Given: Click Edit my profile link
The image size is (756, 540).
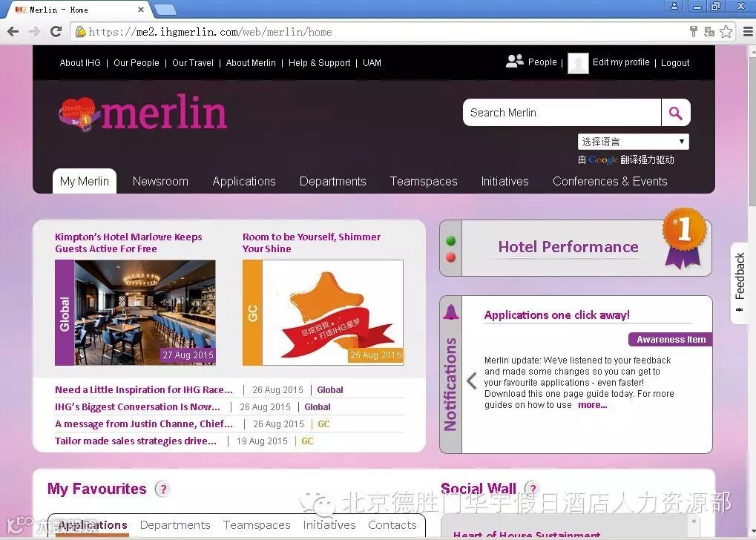Looking at the screenshot, I should pos(621,62).
